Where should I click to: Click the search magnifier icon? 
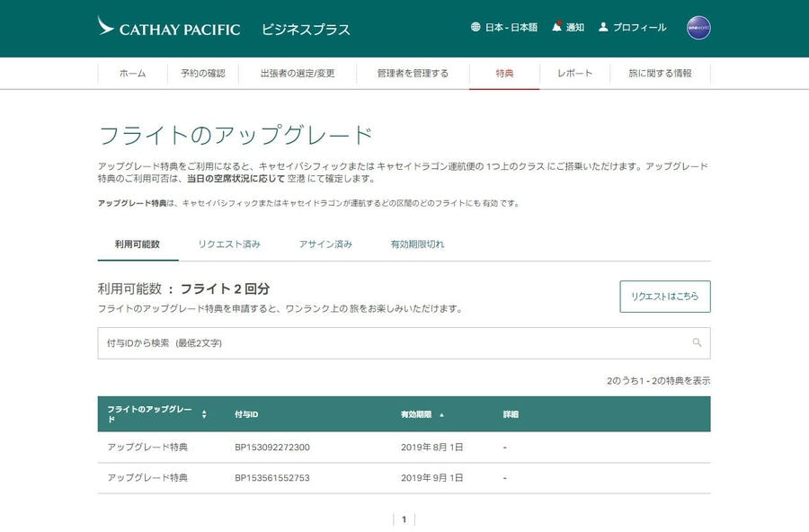click(697, 342)
